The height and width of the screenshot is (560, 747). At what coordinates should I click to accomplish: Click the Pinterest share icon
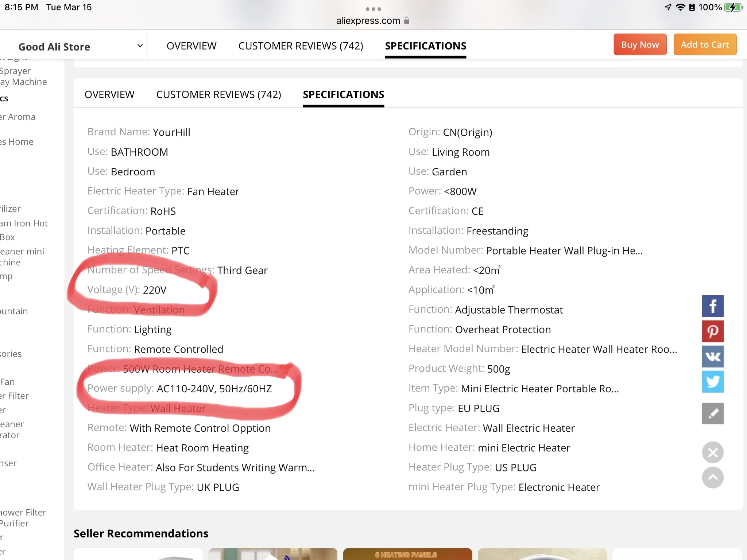click(x=712, y=331)
